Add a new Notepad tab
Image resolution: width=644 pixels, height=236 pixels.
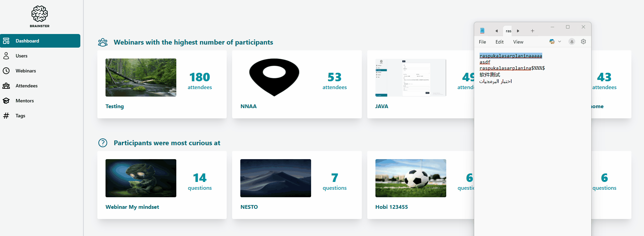coord(532,31)
